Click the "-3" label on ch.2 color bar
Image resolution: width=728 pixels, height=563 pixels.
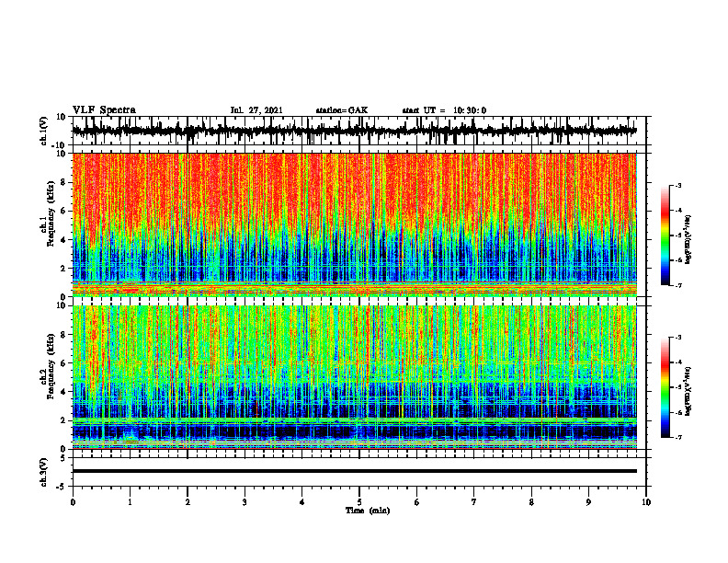click(x=677, y=338)
